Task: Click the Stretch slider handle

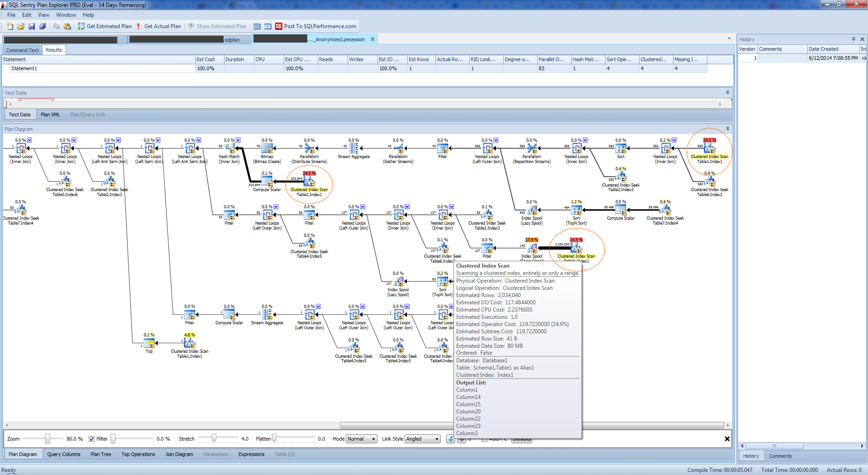Action: coord(214,438)
